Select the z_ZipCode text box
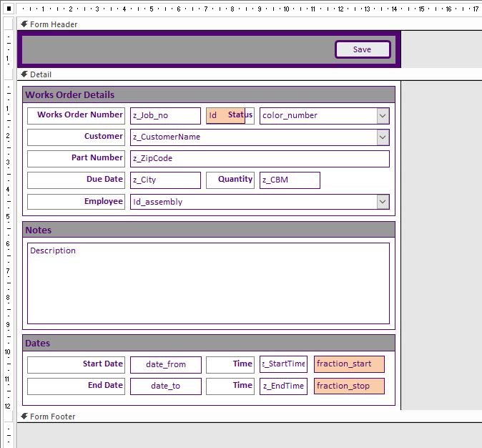482x448 pixels. click(x=260, y=159)
